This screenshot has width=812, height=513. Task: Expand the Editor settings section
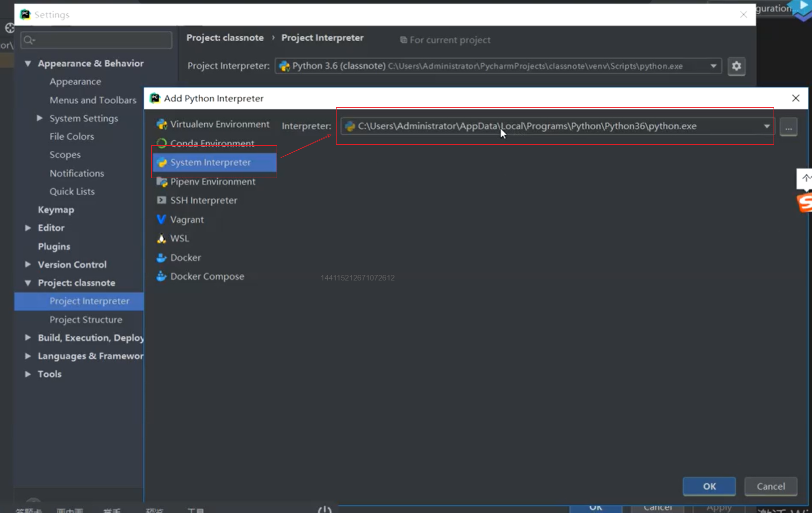pyautogui.click(x=28, y=228)
